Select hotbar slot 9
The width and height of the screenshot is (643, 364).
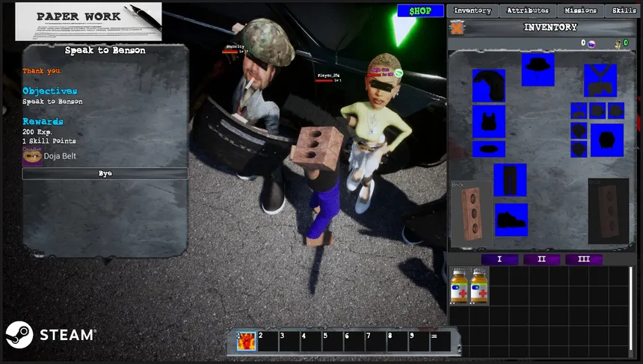[x=419, y=342]
